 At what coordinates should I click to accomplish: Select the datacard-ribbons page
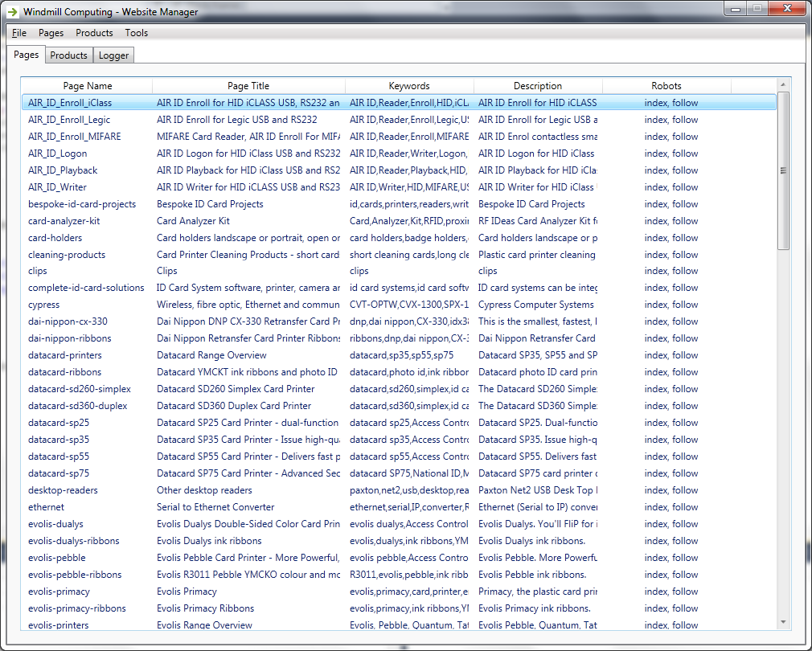[x=65, y=372]
